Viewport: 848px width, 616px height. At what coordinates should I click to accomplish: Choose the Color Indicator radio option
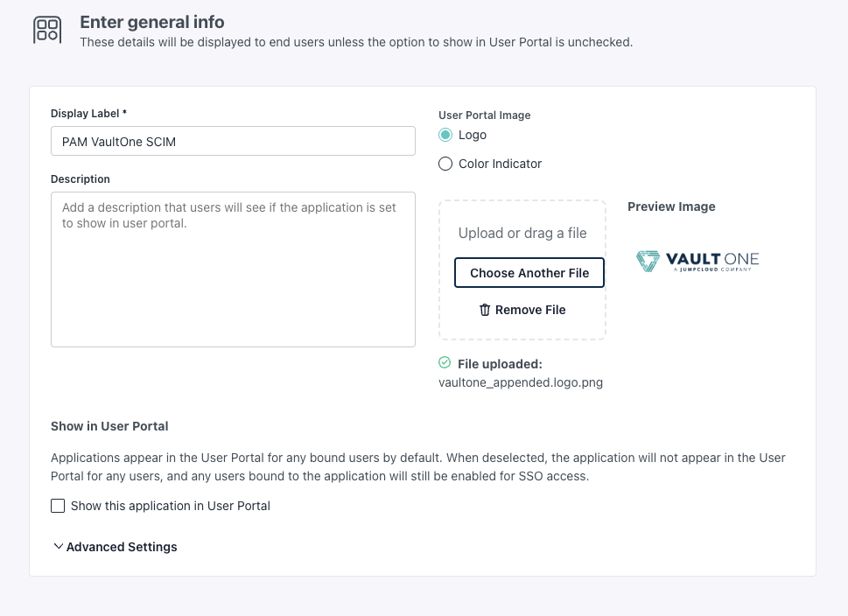[445, 164]
